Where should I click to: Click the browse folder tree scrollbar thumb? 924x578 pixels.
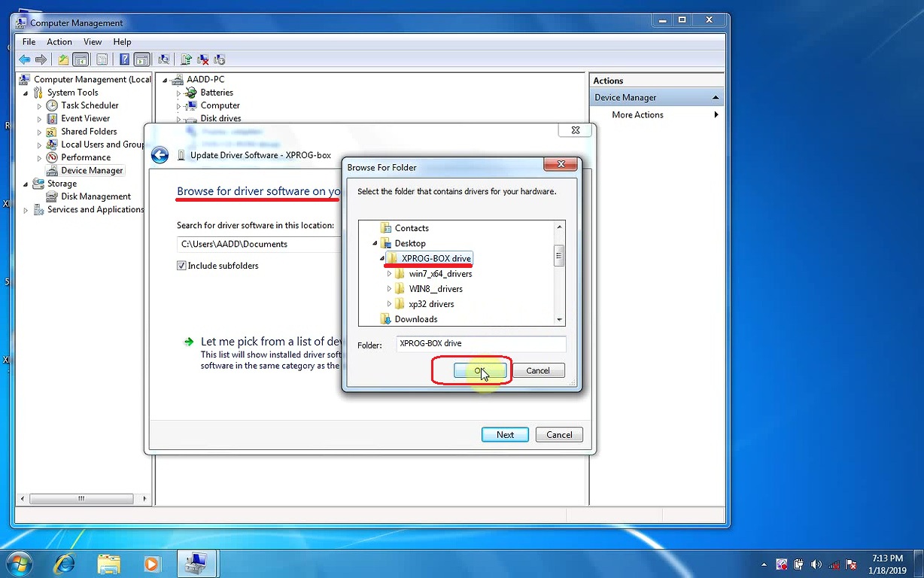coord(559,255)
